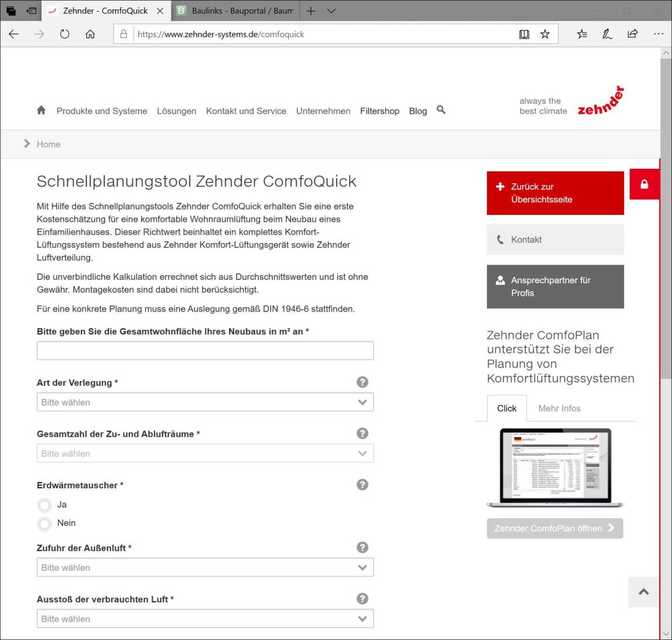Viewport: 672px width, 640px height.
Task: Switch to the Baulinks Bauportal tab
Action: [x=235, y=11]
